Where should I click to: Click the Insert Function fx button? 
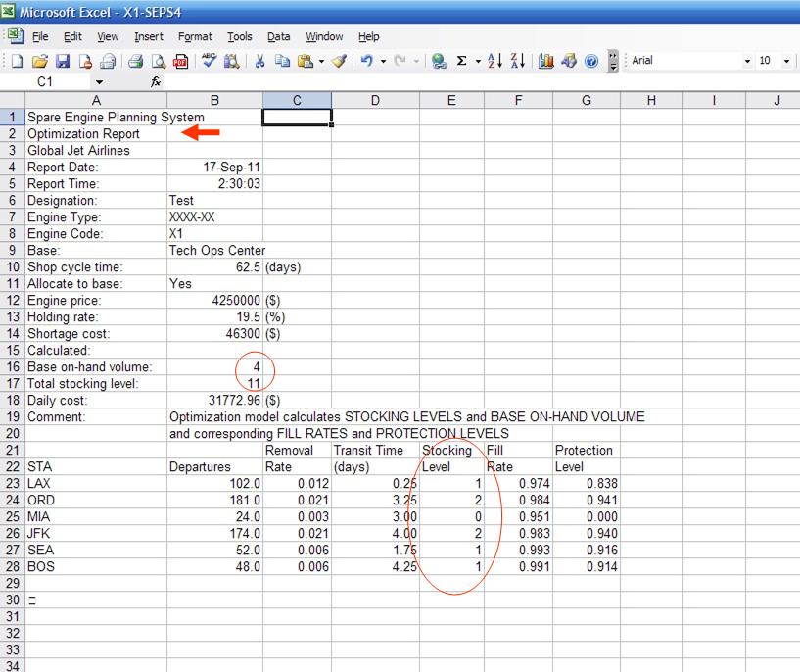tap(156, 82)
